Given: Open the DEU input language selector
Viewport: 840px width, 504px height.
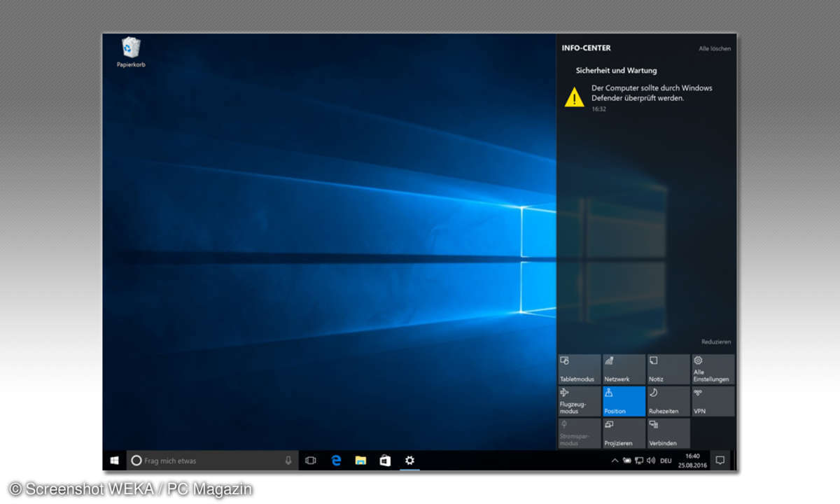Looking at the screenshot, I should tap(666, 461).
